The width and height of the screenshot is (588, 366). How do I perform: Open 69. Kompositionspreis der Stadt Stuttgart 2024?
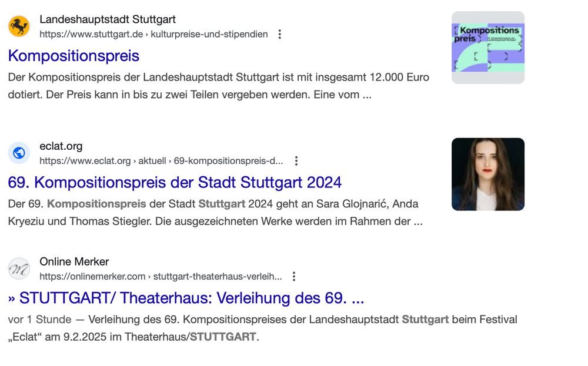pos(175,183)
